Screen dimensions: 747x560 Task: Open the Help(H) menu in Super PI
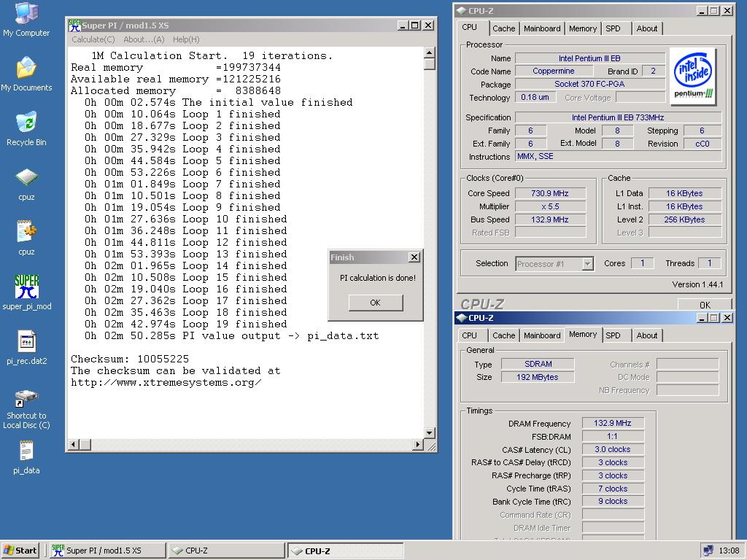tap(186, 39)
